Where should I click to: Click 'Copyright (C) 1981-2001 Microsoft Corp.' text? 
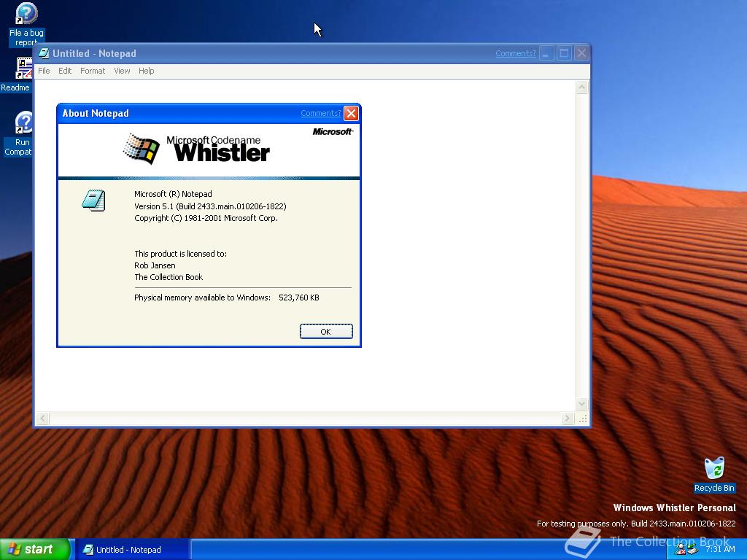[x=206, y=218]
